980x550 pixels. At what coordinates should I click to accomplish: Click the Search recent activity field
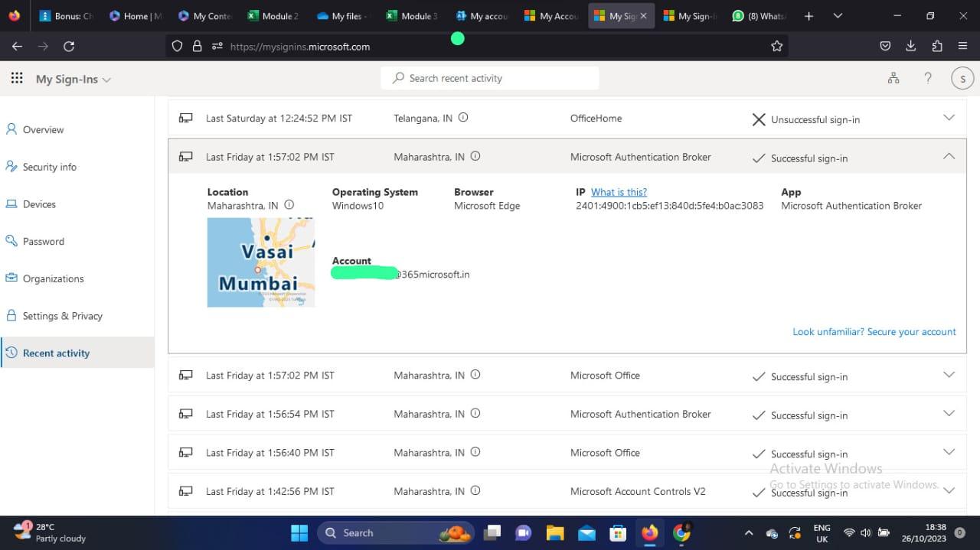click(x=490, y=78)
